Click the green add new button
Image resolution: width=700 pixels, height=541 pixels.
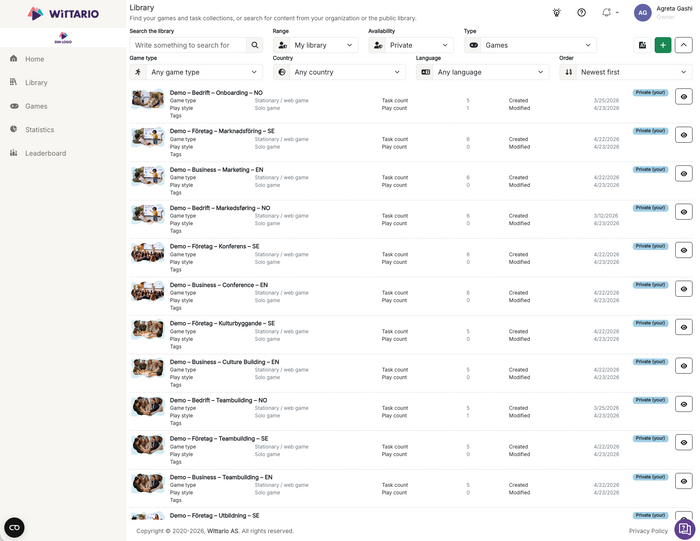pos(662,45)
